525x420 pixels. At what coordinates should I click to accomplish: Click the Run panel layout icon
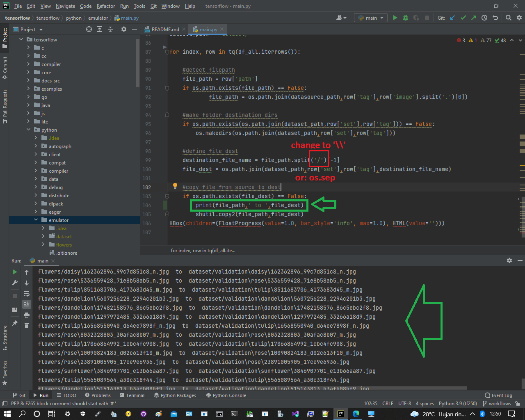coord(15,310)
